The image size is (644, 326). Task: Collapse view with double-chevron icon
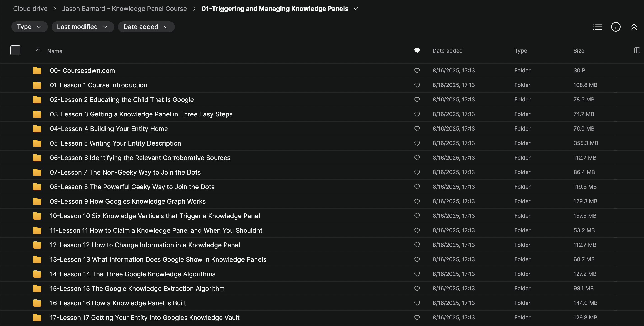click(634, 27)
